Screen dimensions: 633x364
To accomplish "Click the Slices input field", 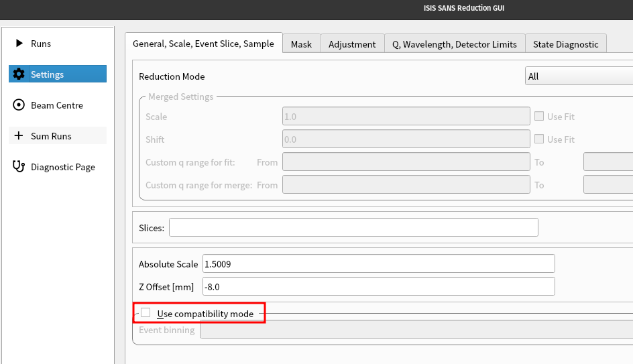I will tap(353, 228).
